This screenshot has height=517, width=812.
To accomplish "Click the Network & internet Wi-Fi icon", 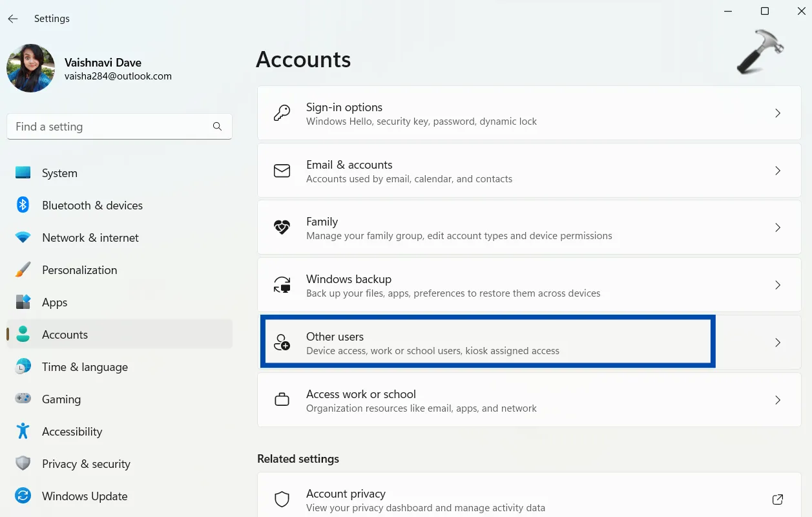I will point(23,237).
